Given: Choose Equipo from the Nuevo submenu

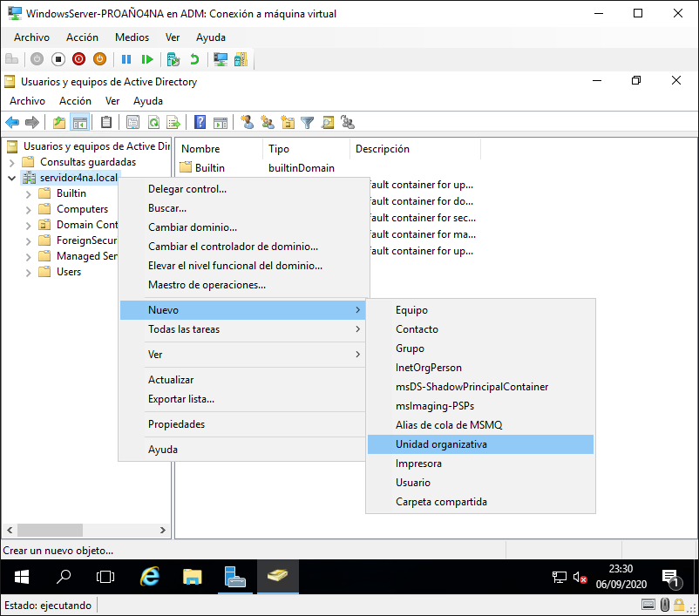Looking at the screenshot, I should [x=480, y=310].
